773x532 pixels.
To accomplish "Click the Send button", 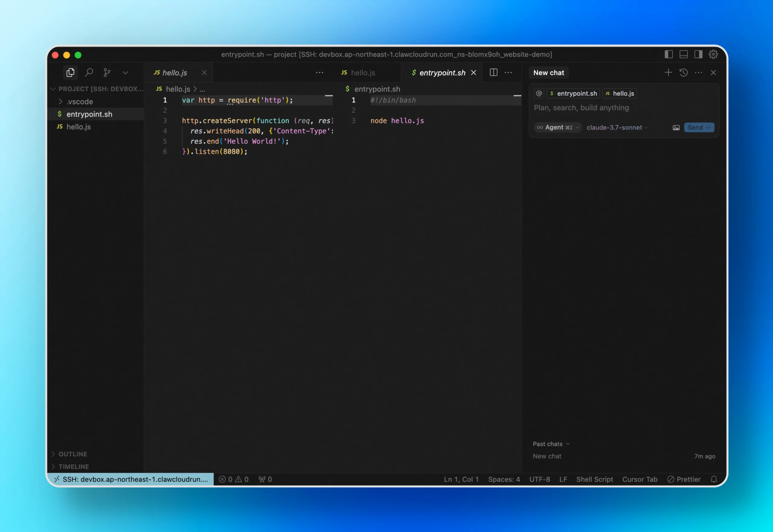I will click(699, 127).
